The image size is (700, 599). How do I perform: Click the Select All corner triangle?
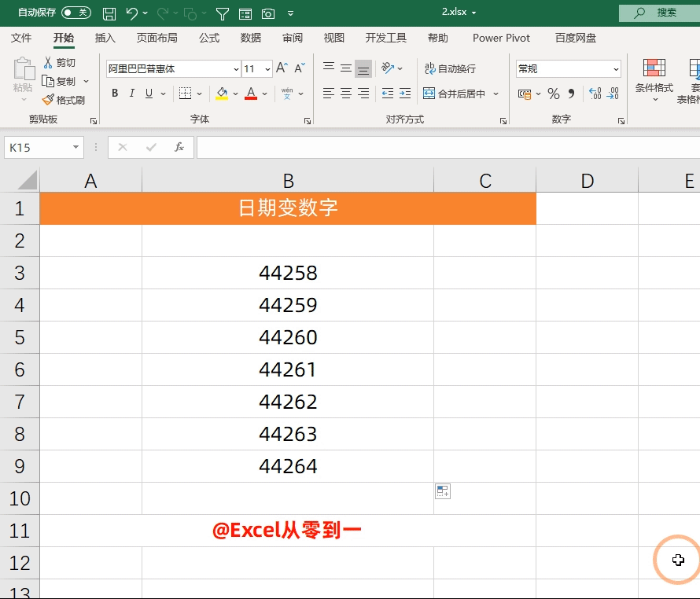28,181
